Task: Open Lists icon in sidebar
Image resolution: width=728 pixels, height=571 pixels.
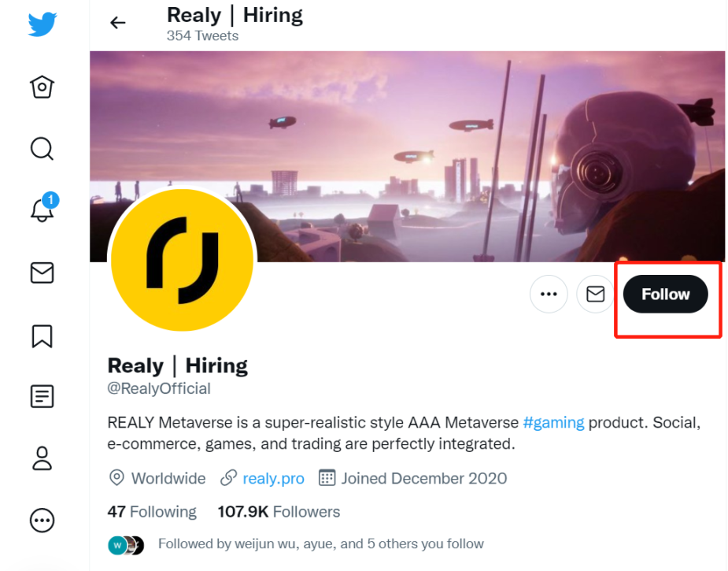Action: pyautogui.click(x=42, y=396)
